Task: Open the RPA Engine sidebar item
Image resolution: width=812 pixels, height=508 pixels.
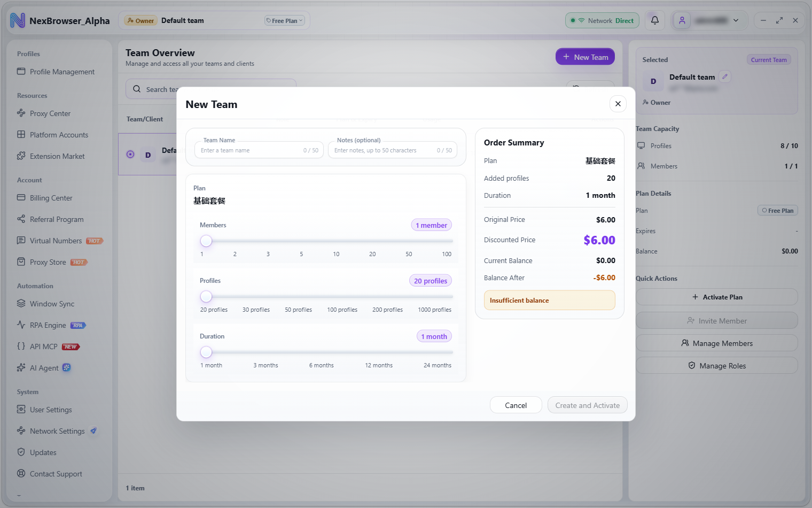Action: 48,325
